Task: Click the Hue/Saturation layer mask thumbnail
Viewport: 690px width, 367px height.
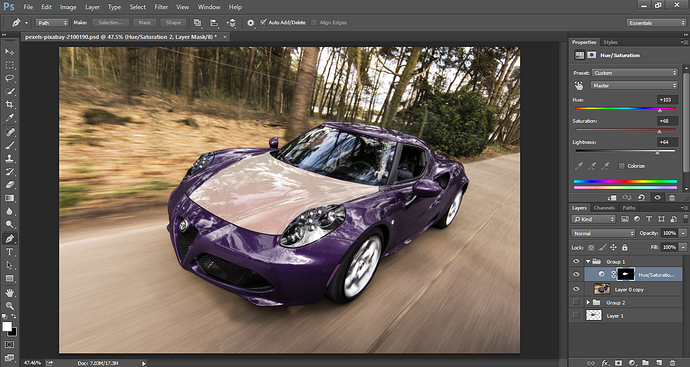Action: coord(626,275)
